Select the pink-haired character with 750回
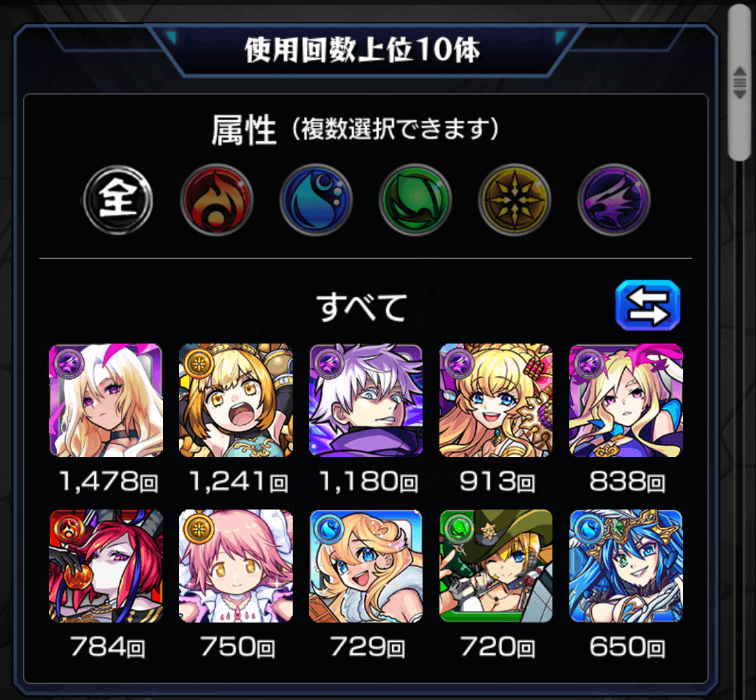Image resolution: width=756 pixels, height=700 pixels. (236, 566)
